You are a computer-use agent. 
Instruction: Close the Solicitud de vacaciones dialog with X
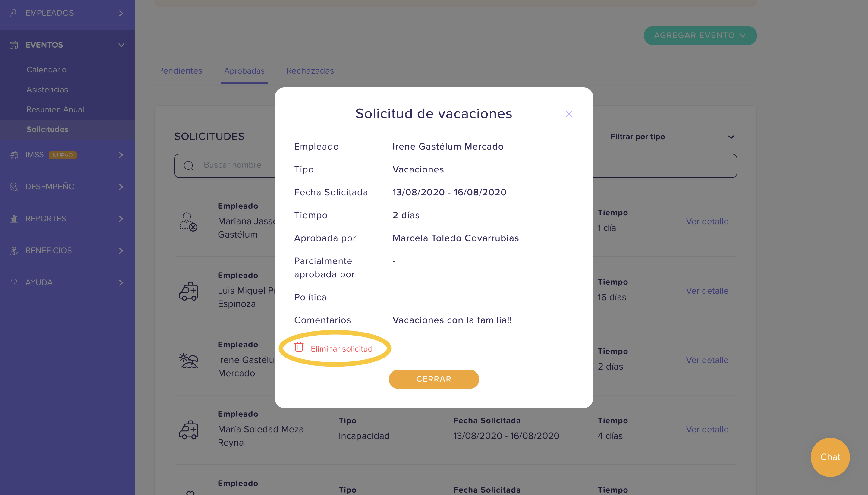[569, 114]
